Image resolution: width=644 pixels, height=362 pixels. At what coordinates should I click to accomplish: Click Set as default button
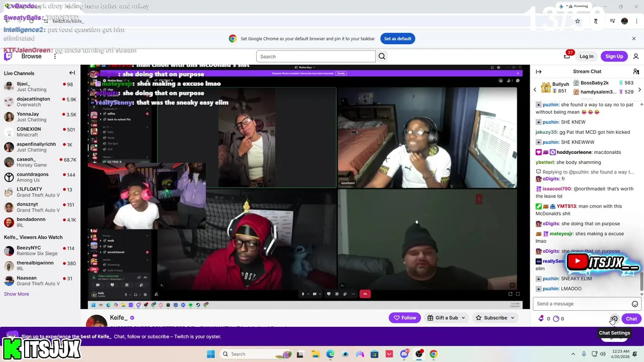pyautogui.click(x=397, y=38)
